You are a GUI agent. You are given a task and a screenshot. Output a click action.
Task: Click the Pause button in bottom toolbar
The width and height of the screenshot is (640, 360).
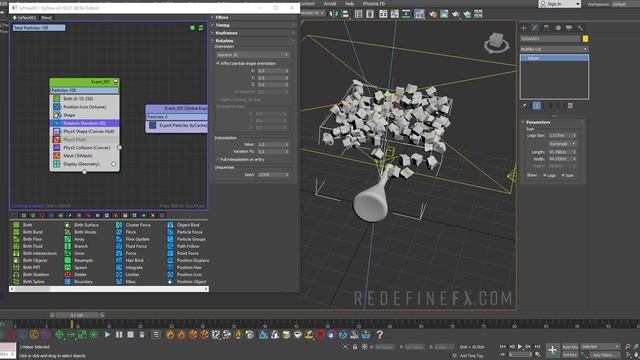(119, 335)
